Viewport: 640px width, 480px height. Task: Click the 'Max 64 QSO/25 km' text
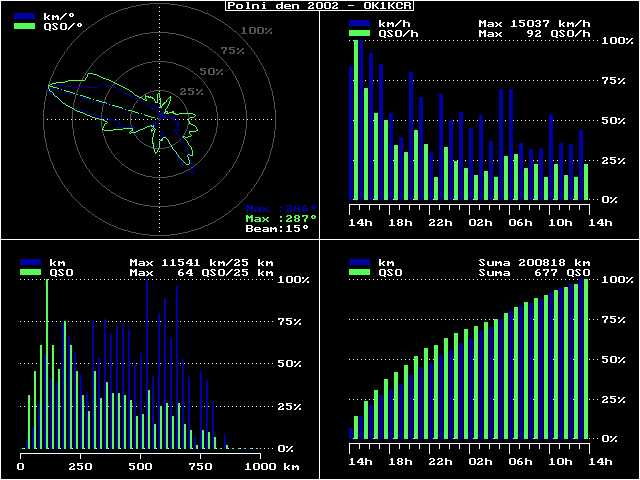click(x=202, y=272)
